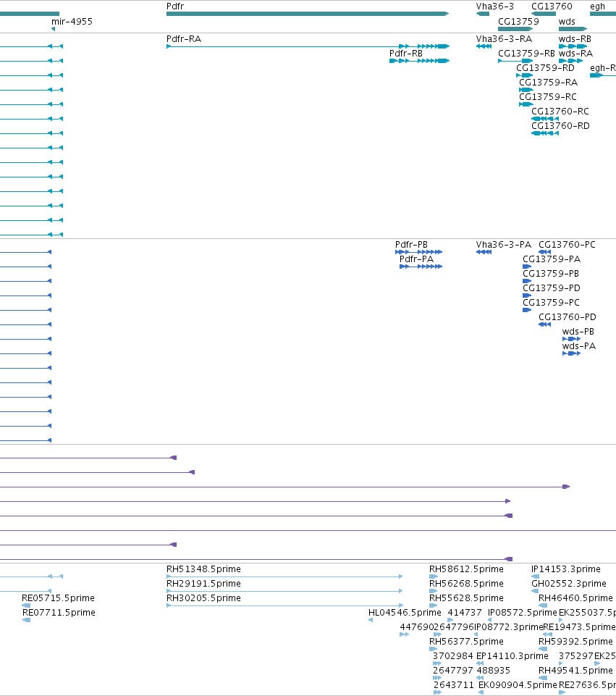Click the 2643711 feature label
Screen dimensions: 616x696
click(453, 685)
